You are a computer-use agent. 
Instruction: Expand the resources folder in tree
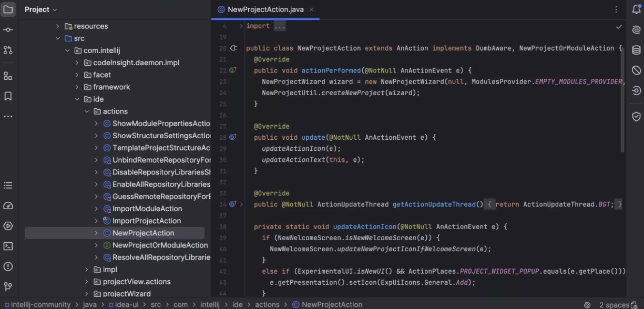pos(58,26)
